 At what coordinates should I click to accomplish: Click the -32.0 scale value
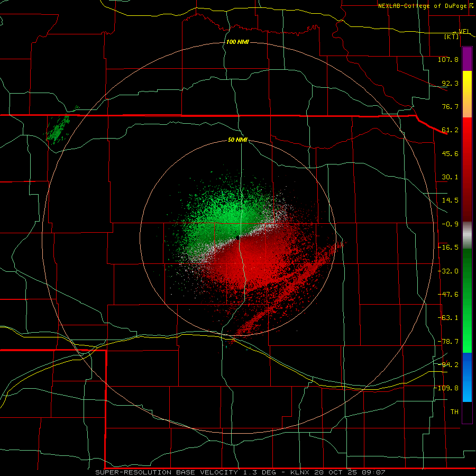coord(448,271)
